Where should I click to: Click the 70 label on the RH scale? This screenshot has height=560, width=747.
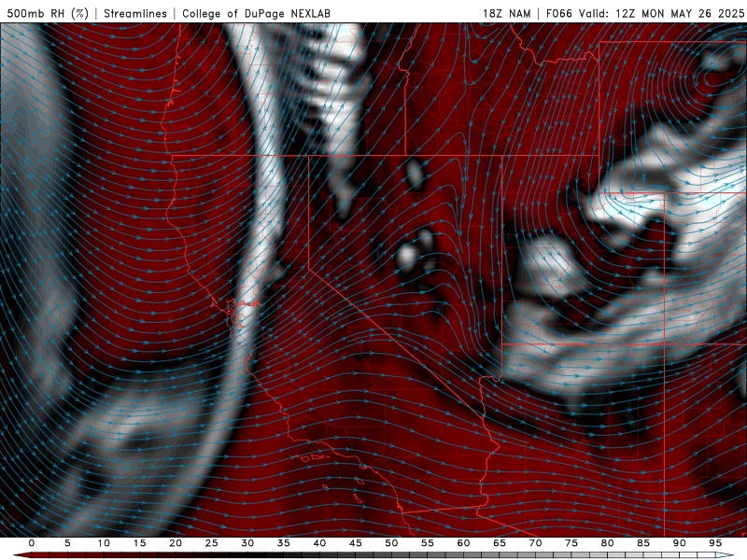click(x=535, y=543)
